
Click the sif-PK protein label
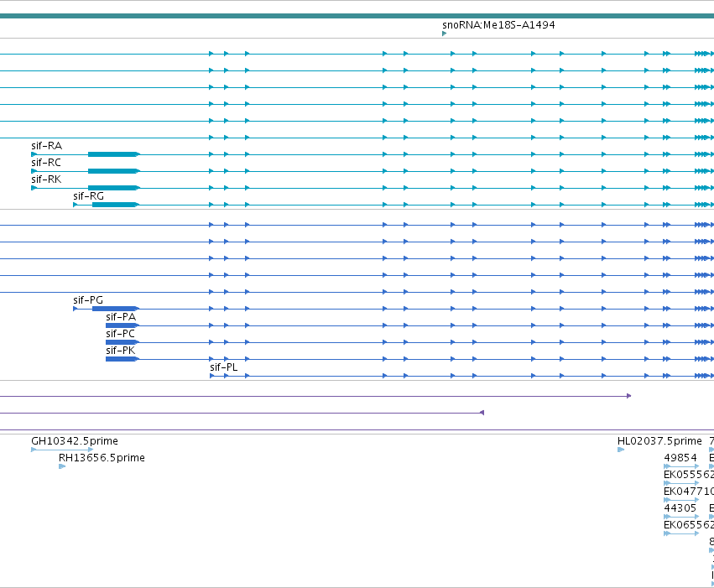coord(121,351)
